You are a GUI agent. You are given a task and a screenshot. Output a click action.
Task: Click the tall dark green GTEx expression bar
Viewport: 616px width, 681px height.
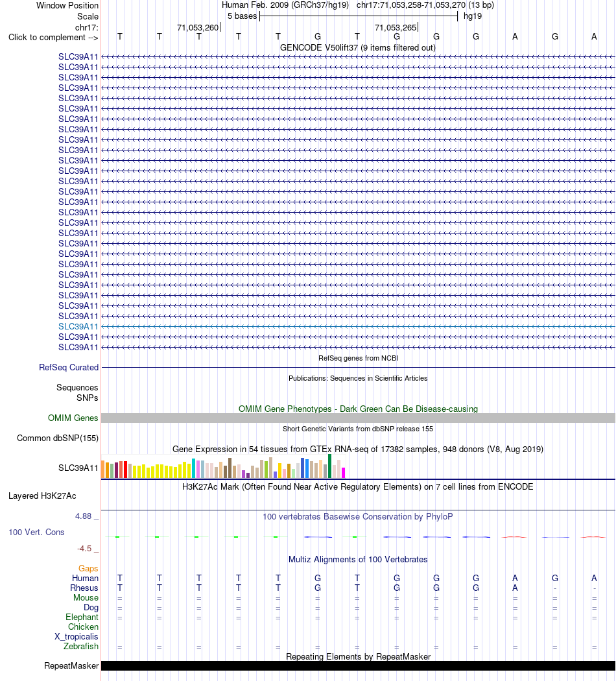330,466
